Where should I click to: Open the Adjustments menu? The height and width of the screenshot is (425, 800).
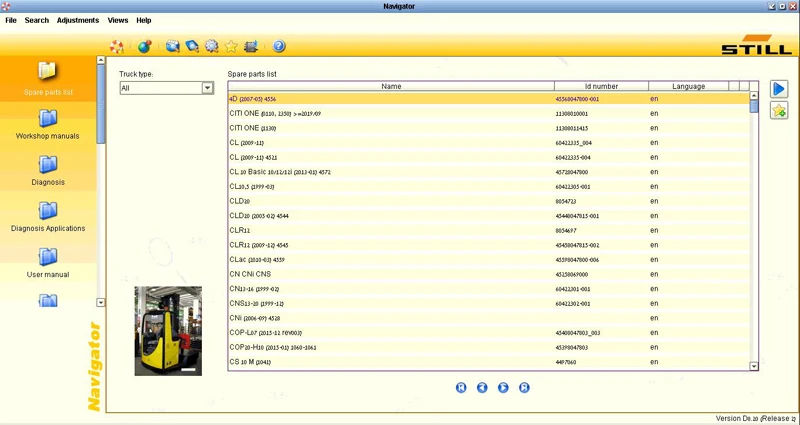(78, 20)
